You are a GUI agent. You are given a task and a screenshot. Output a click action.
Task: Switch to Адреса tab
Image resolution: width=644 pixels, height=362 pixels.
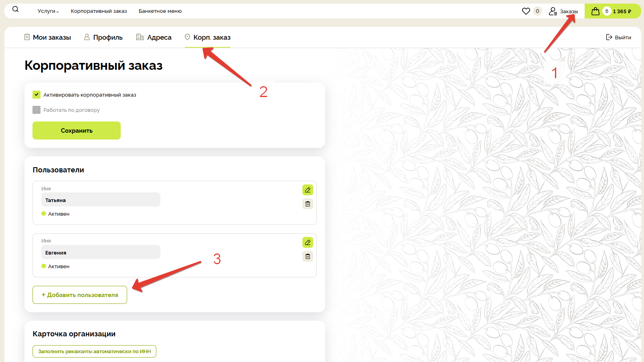(154, 37)
